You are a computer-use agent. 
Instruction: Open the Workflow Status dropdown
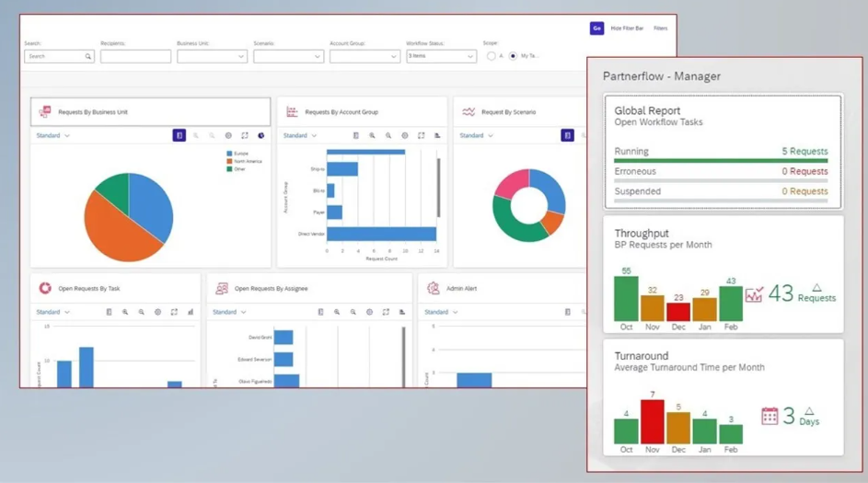click(441, 56)
